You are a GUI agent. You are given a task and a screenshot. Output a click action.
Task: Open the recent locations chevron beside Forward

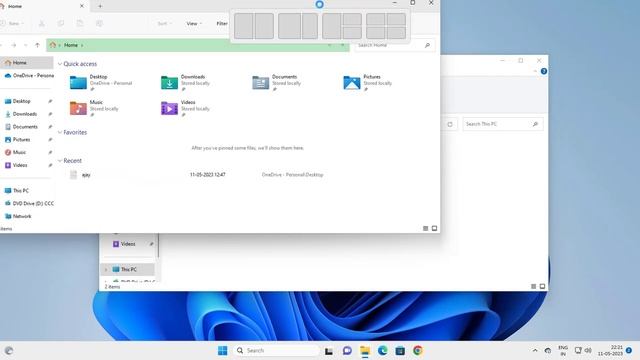tap(26, 45)
